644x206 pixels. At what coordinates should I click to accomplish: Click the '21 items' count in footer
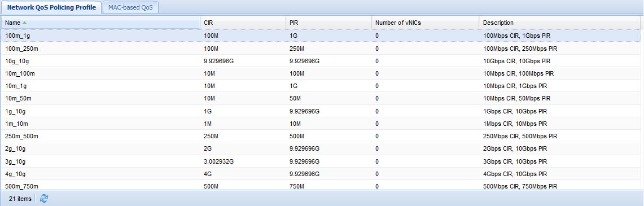tap(20, 199)
